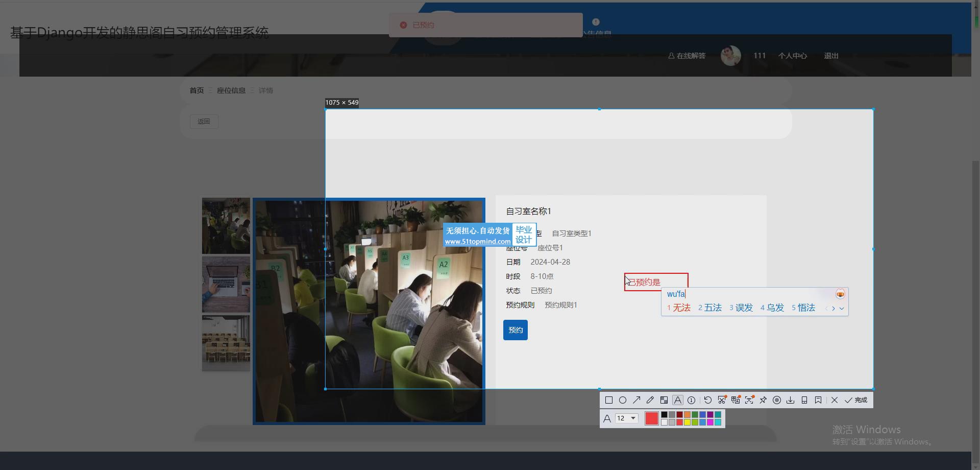
Task: Click the user avatar picture
Action: [730, 55]
